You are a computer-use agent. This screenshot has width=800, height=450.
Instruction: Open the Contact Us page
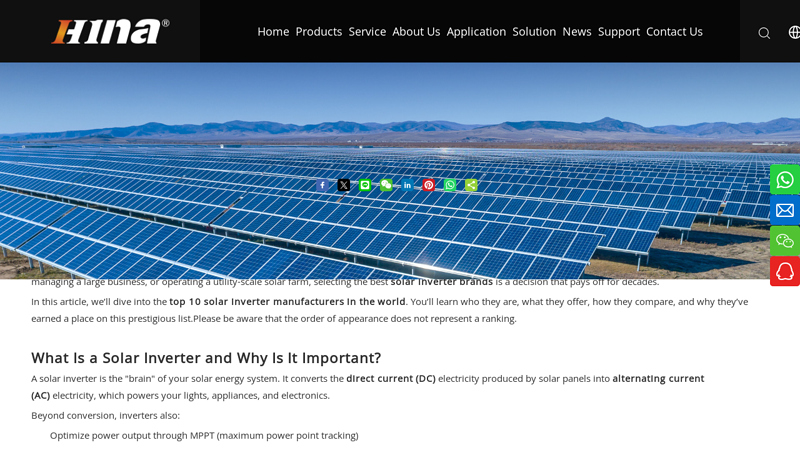tap(674, 32)
